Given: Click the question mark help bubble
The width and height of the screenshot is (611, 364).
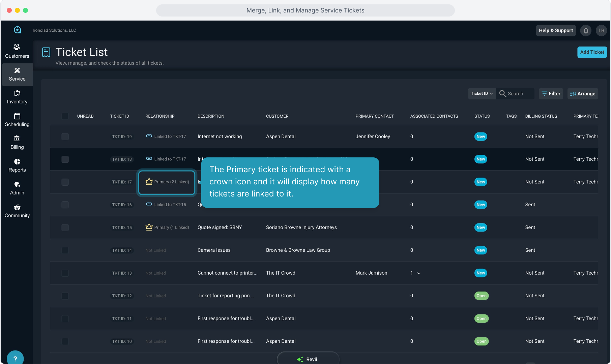Looking at the screenshot, I should coord(15,358).
